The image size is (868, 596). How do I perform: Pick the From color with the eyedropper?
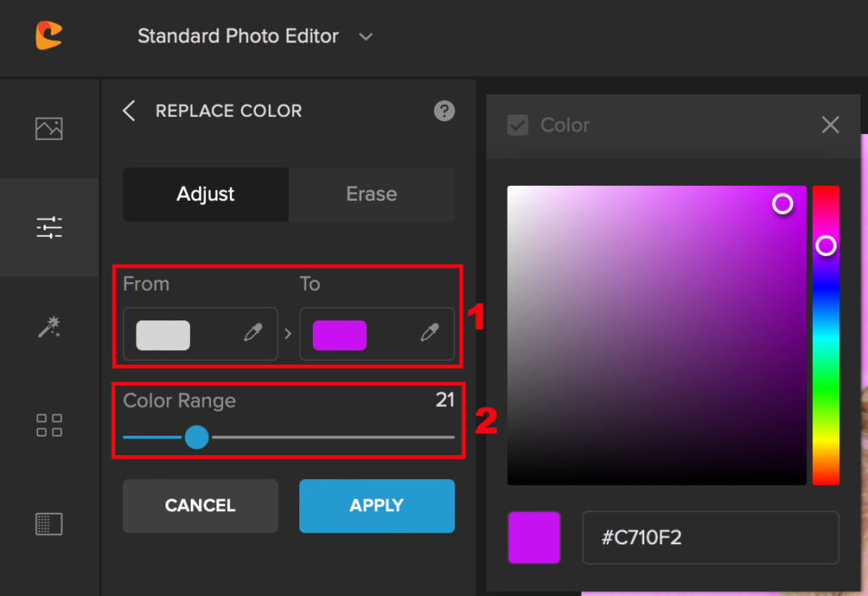pos(253,332)
